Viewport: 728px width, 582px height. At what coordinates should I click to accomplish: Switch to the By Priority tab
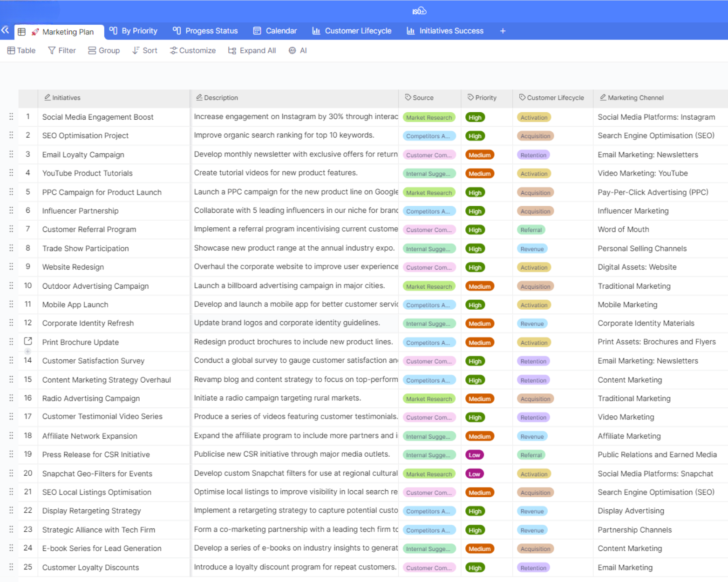133,31
